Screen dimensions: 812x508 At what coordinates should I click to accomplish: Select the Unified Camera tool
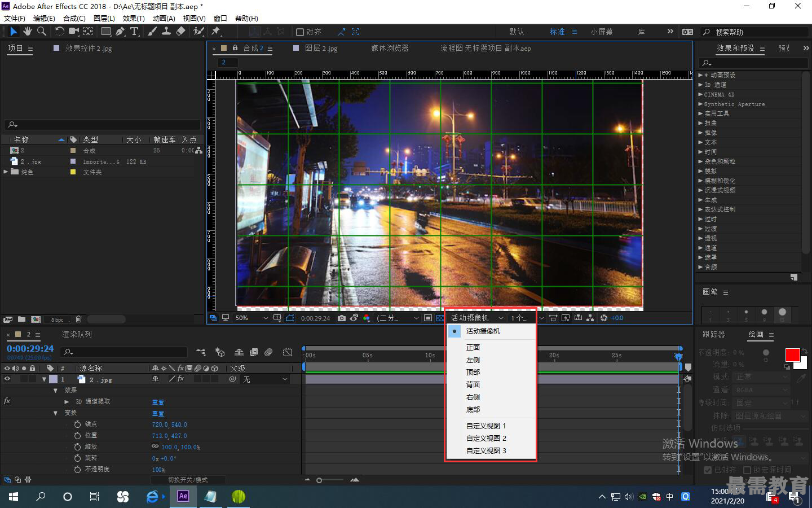click(73, 32)
